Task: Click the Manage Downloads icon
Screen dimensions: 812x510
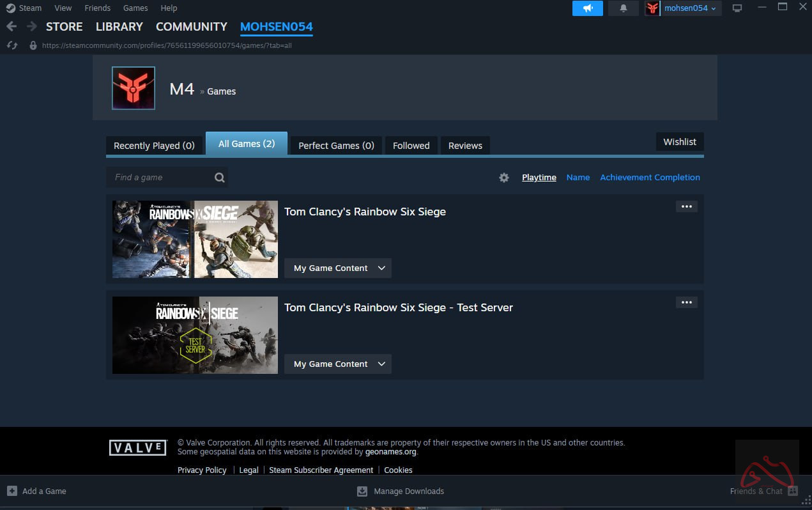Action: 362,491
